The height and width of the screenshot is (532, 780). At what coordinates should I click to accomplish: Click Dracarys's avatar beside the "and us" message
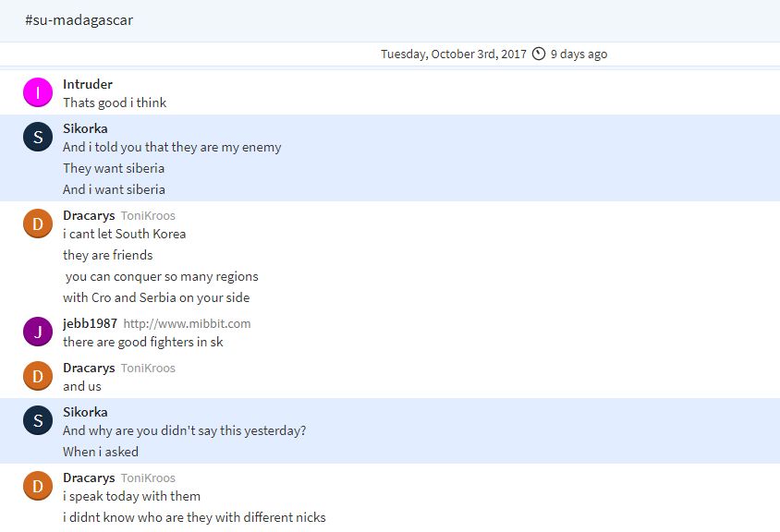pyautogui.click(x=38, y=376)
